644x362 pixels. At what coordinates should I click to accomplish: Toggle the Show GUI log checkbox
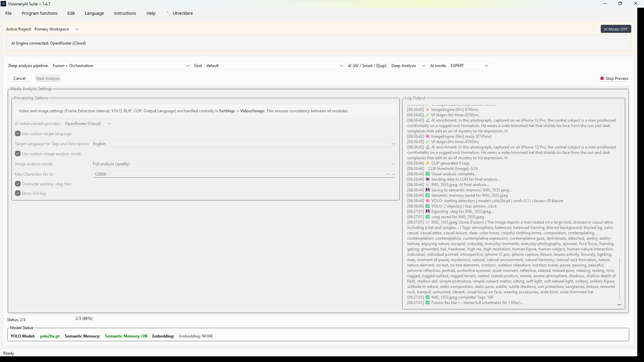18,193
